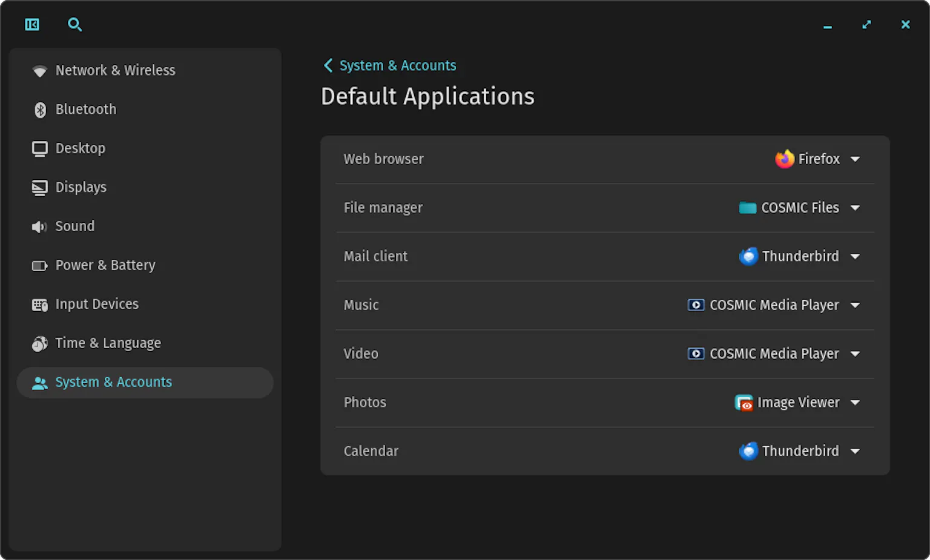Viewport: 930px width, 560px height.
Task: Click the Input Devices keyboard icon
Action: [39, 305]
